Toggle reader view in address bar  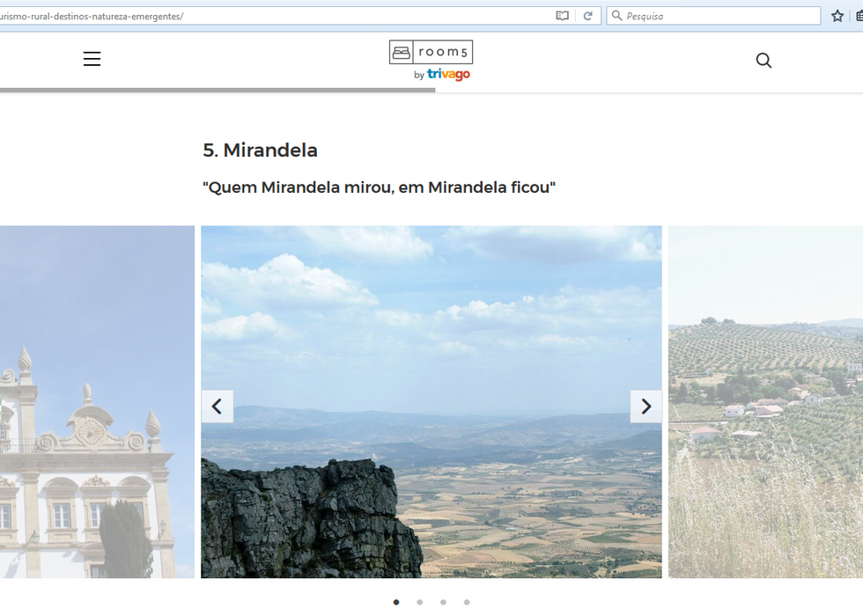(562, 16)
